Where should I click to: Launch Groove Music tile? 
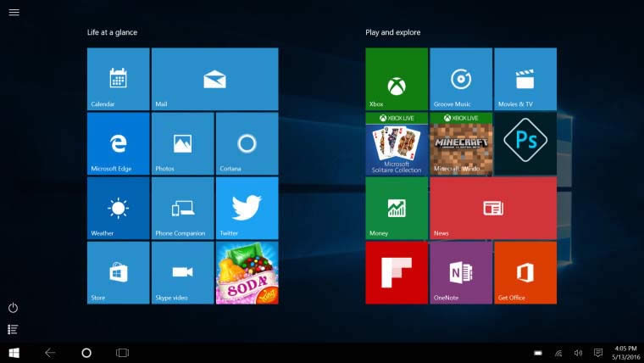pos(460,79)
